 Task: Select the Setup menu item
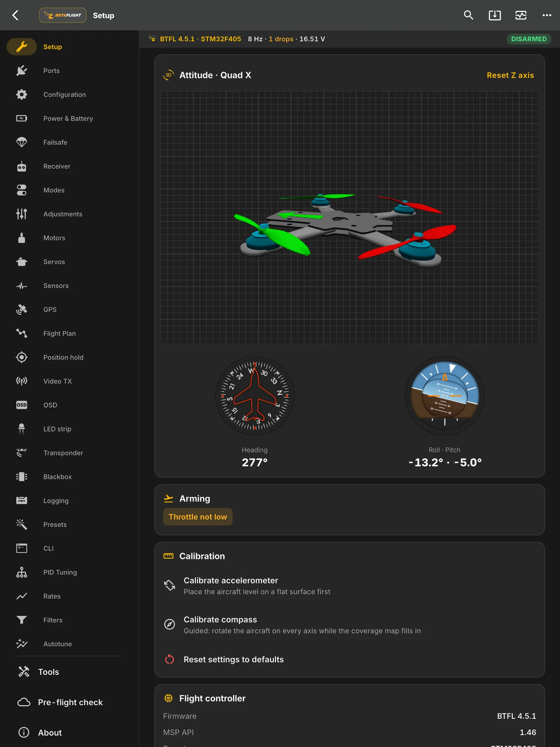click(x=69, y=47)
